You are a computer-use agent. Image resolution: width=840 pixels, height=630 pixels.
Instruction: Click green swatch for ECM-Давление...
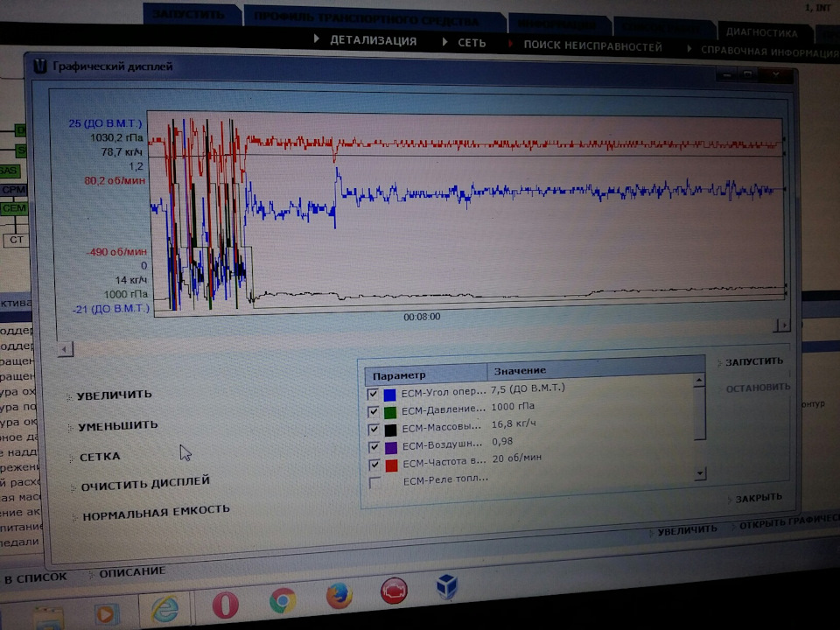[x=390, y=412]
